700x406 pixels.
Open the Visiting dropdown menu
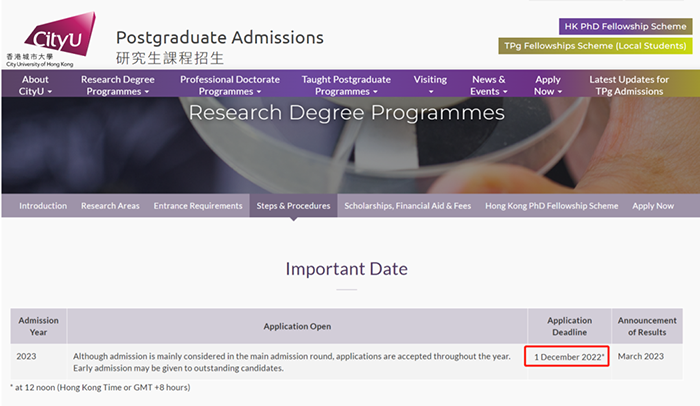coord(430,86)
